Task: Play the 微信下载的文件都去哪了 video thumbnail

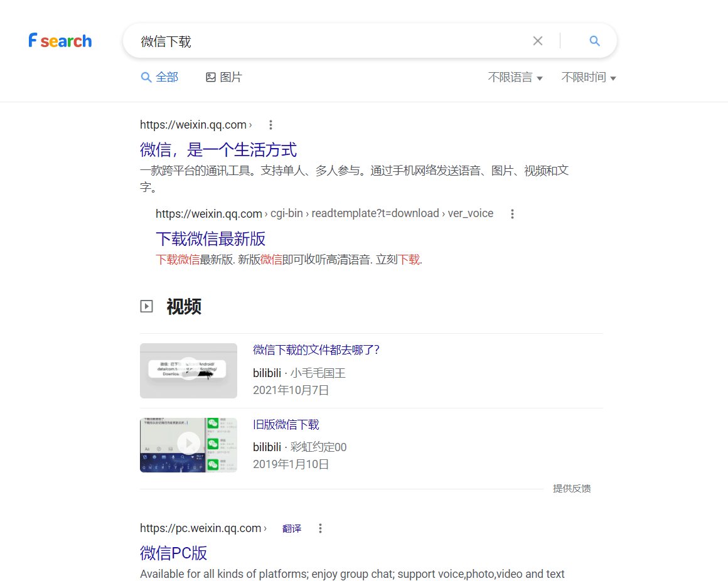Action: [x=188, y=371]
